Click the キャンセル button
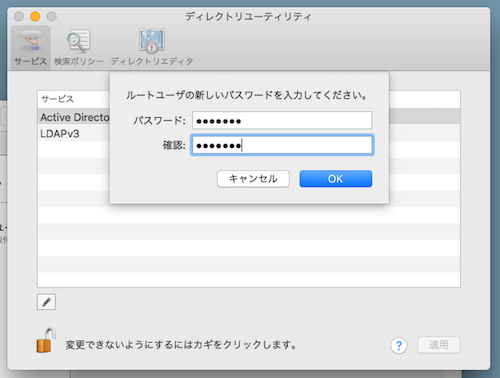Image resolution: width=500 pixels, height=378 pixels. pos(253,179)
